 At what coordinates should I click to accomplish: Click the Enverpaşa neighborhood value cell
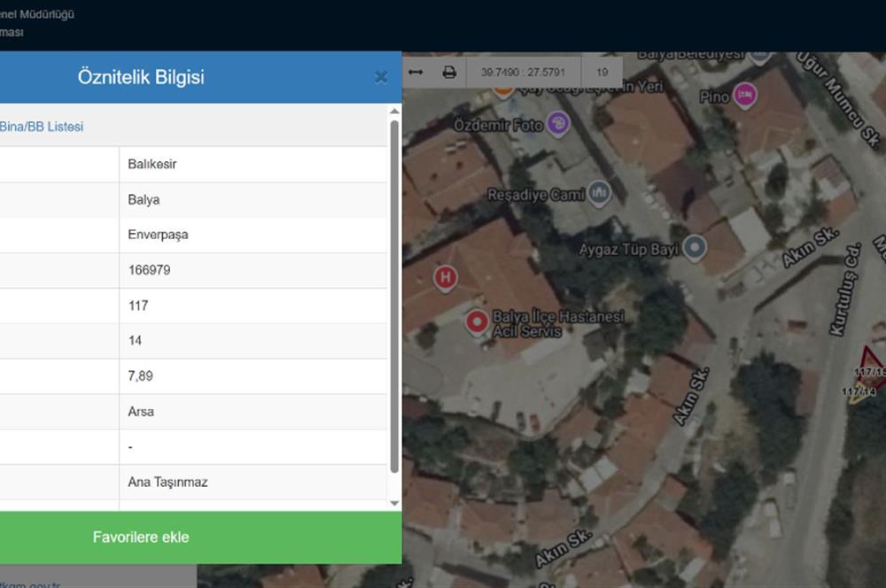pyautogui.click(x=253, y=235)
